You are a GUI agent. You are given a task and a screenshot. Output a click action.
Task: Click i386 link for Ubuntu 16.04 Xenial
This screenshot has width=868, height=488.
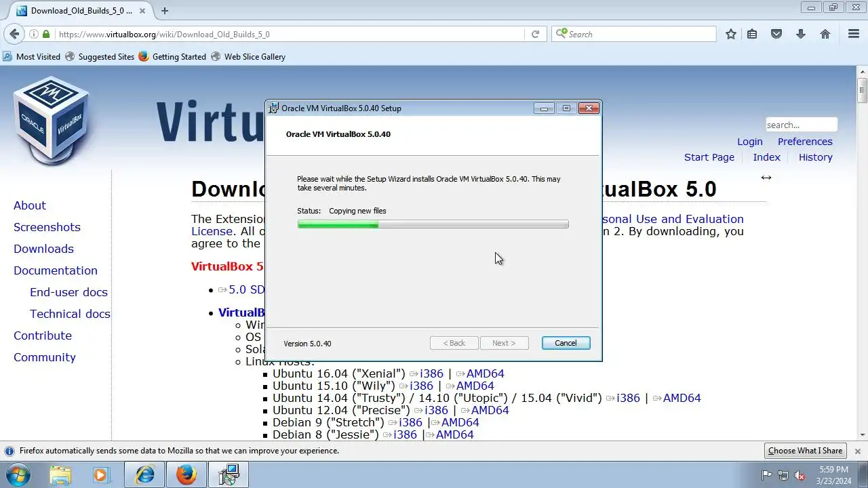pyautogui.click(x=431, y=373)
